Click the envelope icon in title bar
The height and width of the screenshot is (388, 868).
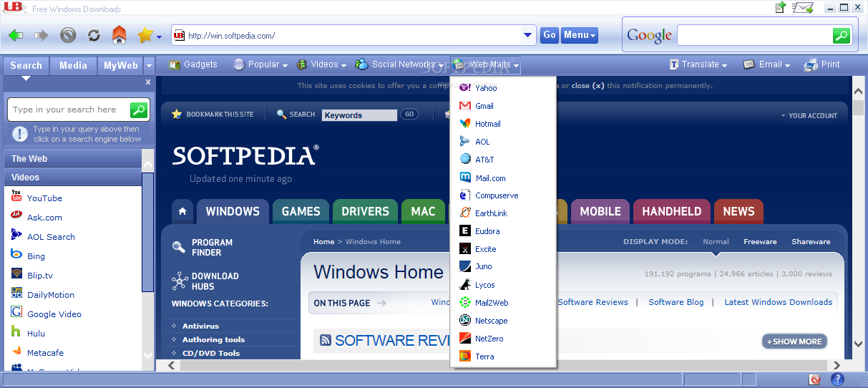click(804, 9)
